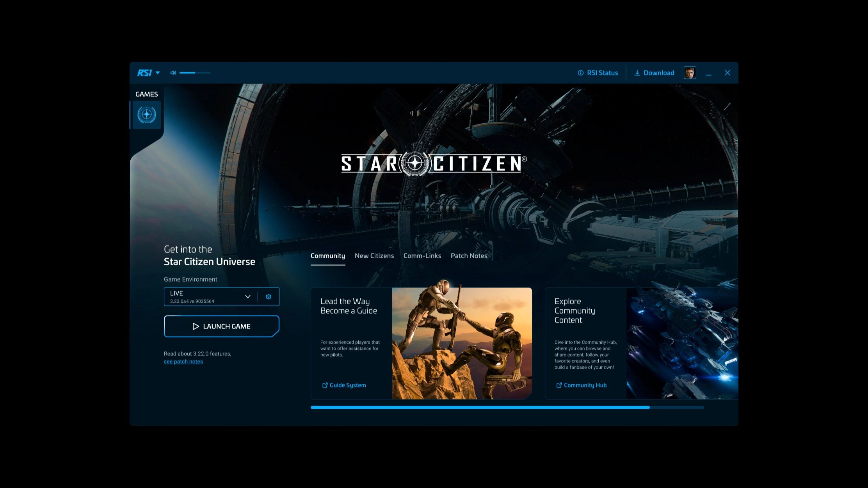Switch to the New Citizens tab

(x=374, y=256)
